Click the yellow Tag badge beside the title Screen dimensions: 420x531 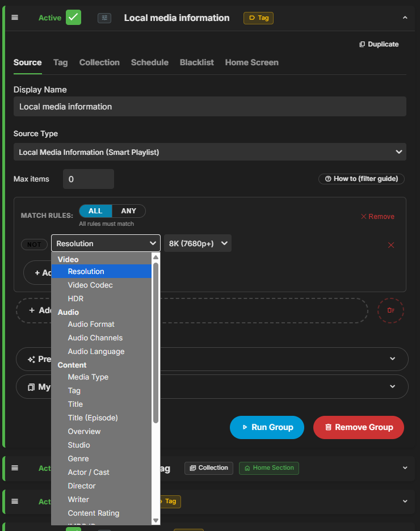pyautogui.click(x=258, y=18)
